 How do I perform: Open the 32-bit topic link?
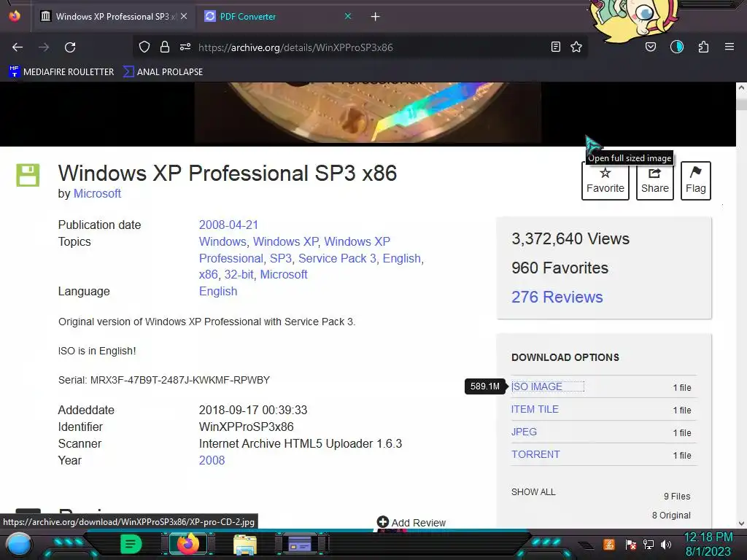point(239,275)
